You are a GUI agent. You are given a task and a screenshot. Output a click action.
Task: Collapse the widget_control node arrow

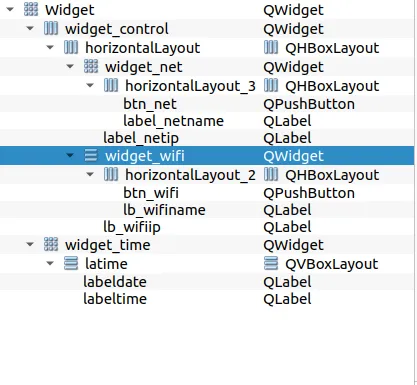(x=30, y=28)
